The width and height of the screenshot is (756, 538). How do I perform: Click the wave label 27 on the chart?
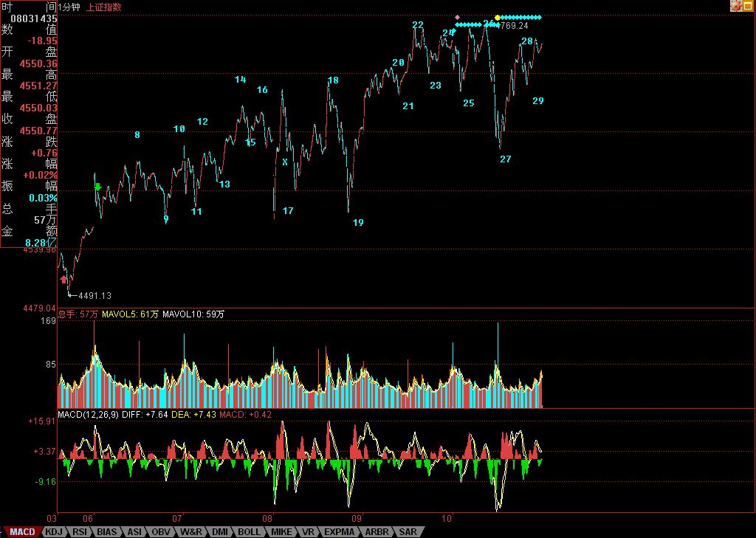pos(505,159)
